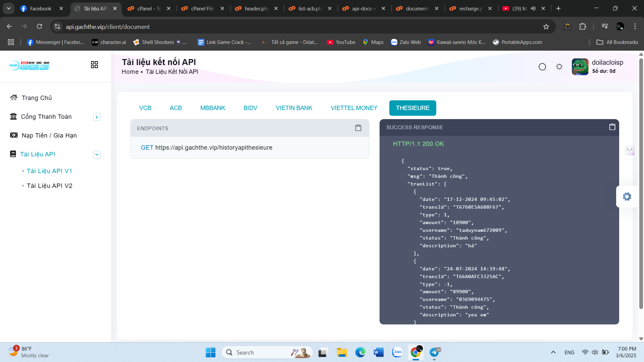The width and height of the screenshot is (644, 362).
Task: Copy the SUCCESS RESPONSE content
Action: point(612,127)
